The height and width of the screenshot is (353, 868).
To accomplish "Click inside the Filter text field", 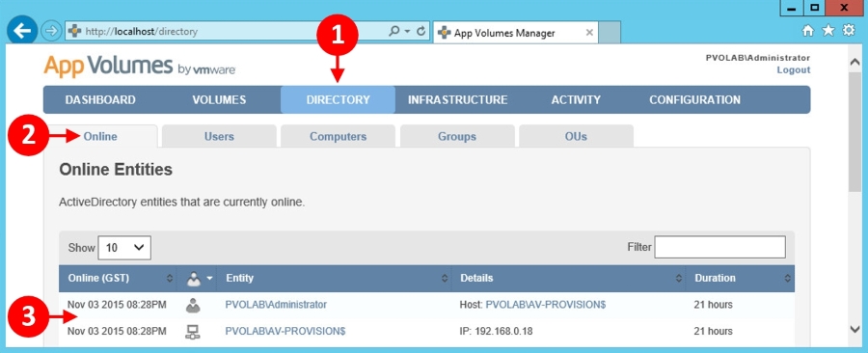I will click(x=719, y=247).
